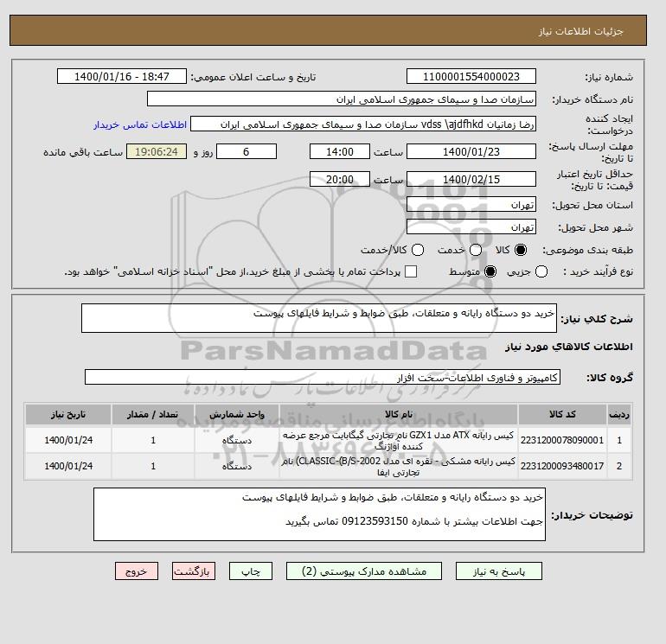This screenshot has width=666, height=644.
Task: Select the خدمت radio button
Action: coord(476,250)
